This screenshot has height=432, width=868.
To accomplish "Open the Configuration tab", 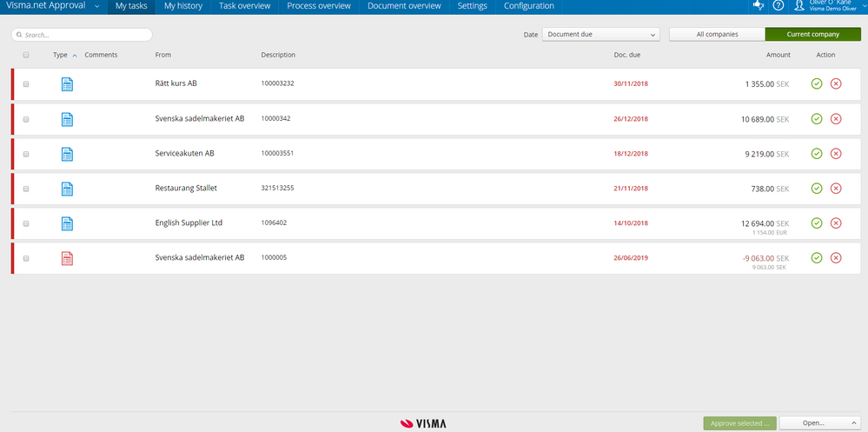I will pyautogui.click(x=528, y=6).
